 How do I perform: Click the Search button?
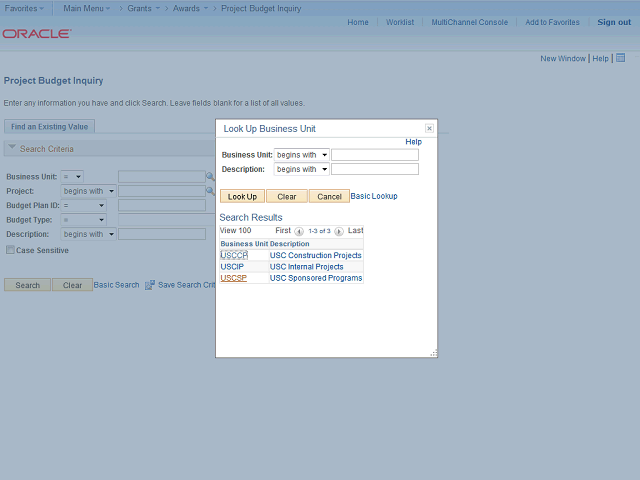(28, 285)
